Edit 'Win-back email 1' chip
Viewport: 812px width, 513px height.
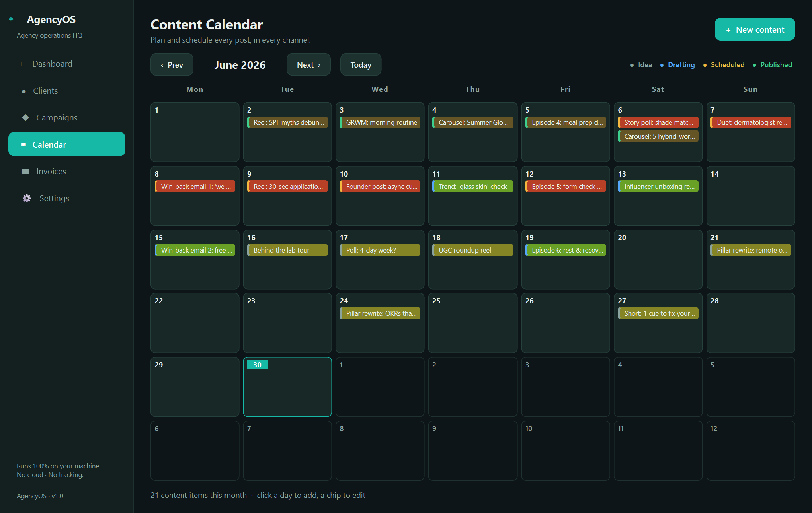pyautogui.click(x=195, y=187)
